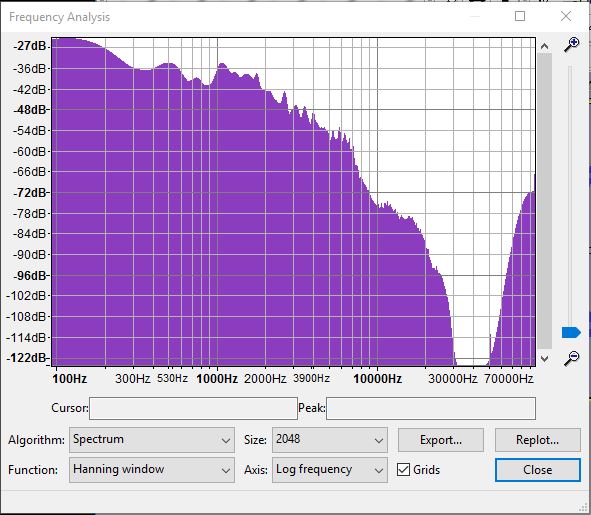Close the window with the X icon
Screen dimensions: 591x515
tap(566, 16)
